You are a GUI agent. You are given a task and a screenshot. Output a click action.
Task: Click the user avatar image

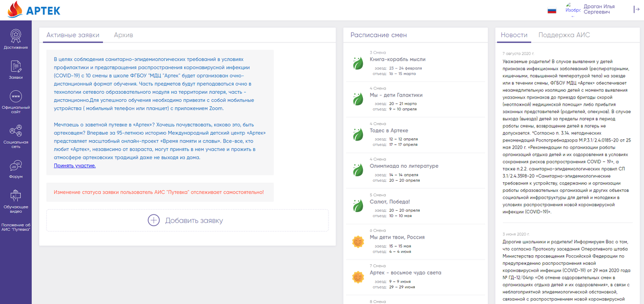[x=573, y=10]
